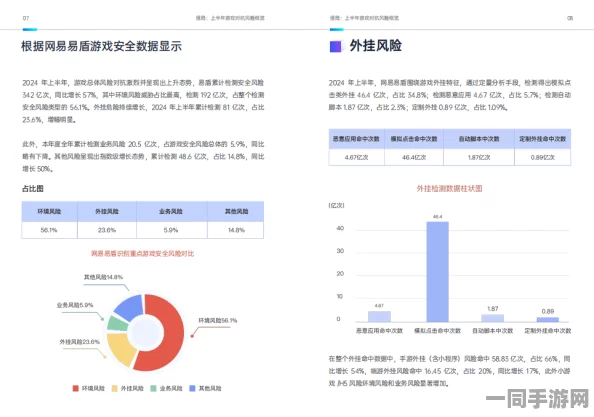This screenshot has height=417, width=594.
Task: Click the 模拟点击命中次数 table header
Action: 414,139
